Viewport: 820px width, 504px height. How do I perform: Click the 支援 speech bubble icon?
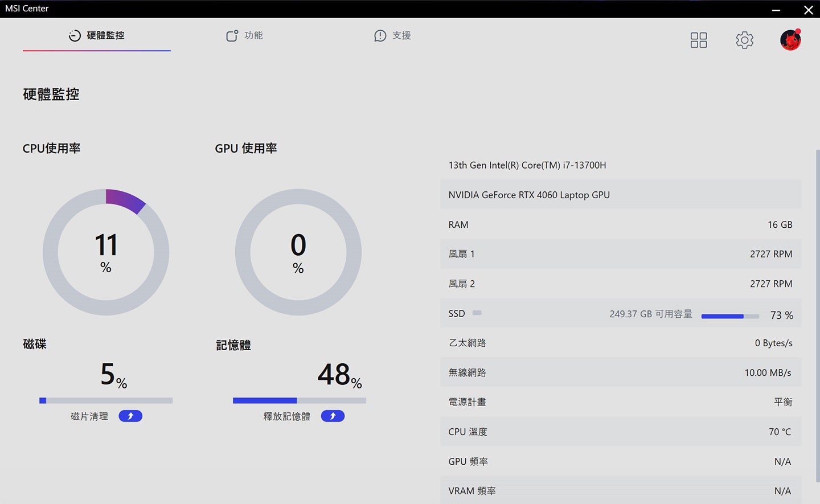(x=380, y=36)
